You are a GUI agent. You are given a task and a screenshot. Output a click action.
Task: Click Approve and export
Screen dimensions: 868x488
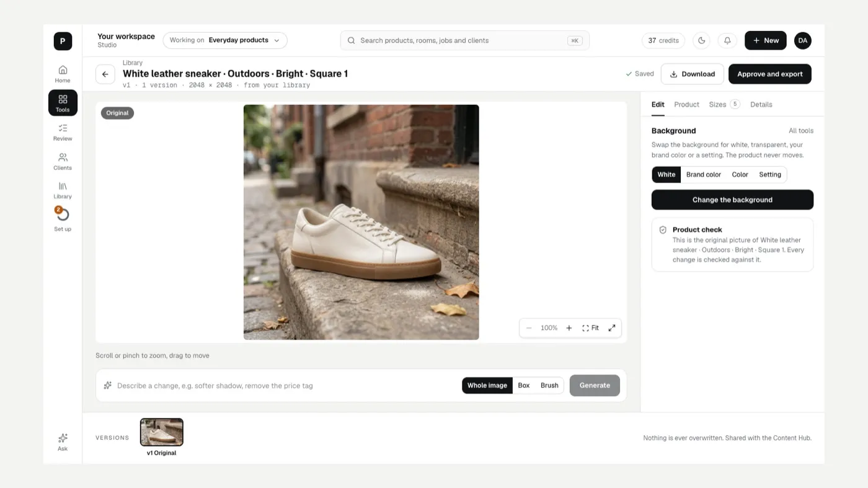coord(770,74)
